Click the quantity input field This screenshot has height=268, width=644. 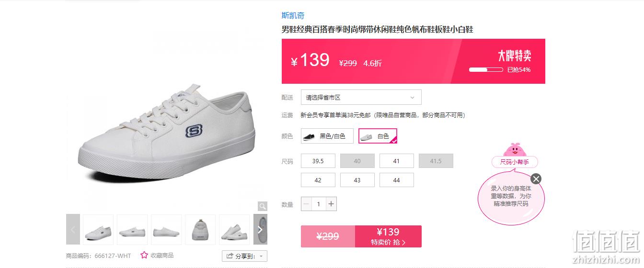point(319,204)
